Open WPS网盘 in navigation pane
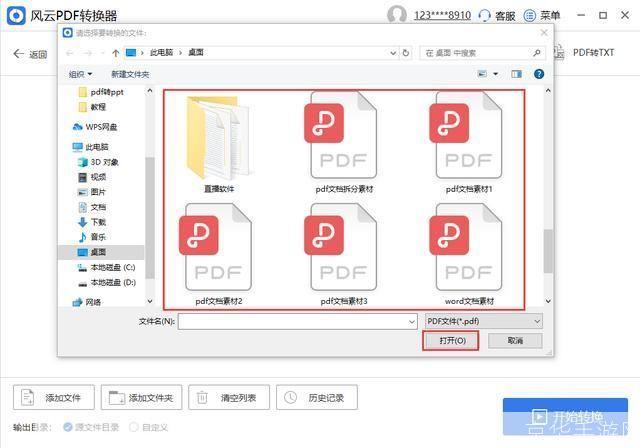640x448 pixels. pyautogui.click(x=95, y=127)
